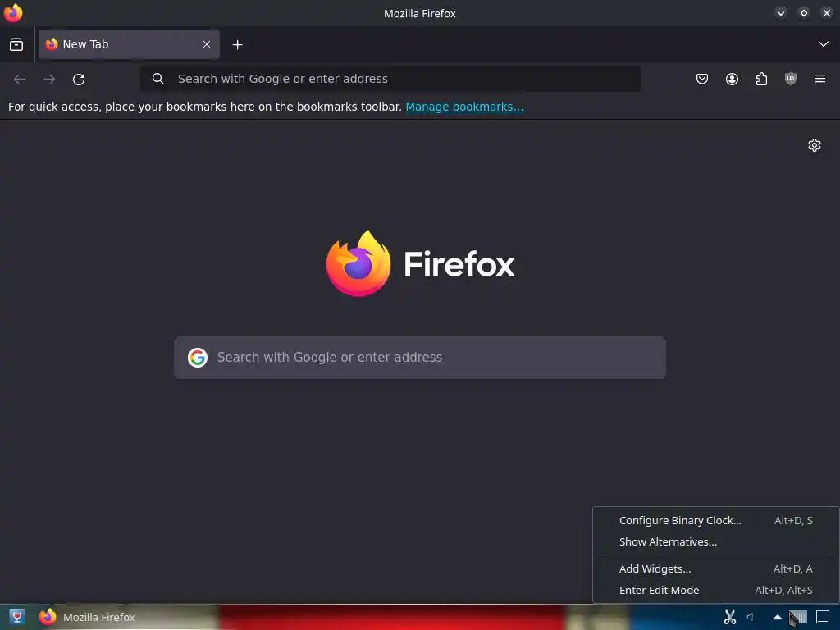Open Firefox View button left of tabs
The height and width of the screenshot is (630, 840).
16,44
